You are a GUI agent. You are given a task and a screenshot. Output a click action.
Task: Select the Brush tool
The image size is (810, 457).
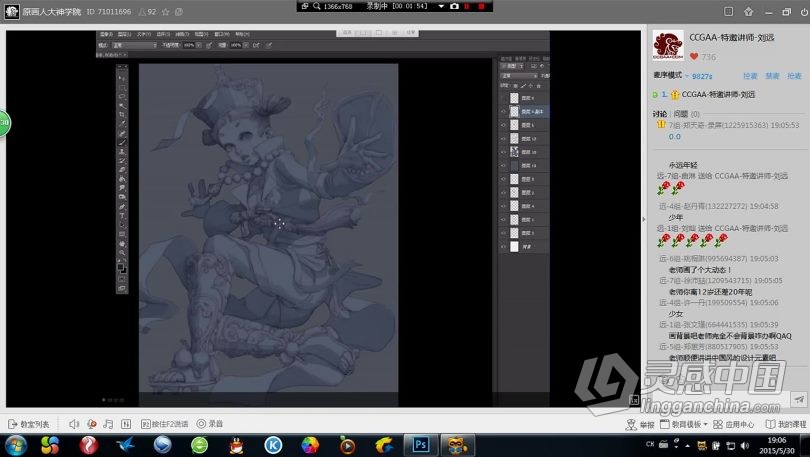[122, 143]
